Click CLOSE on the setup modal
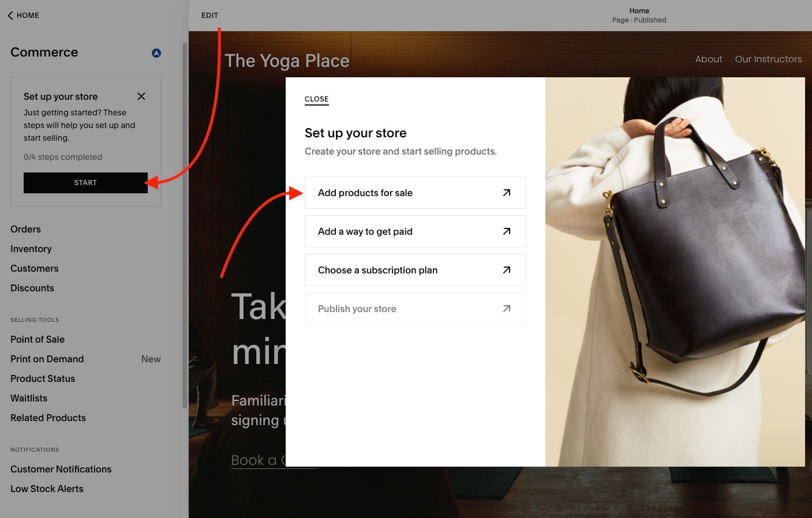 point(316,99)
